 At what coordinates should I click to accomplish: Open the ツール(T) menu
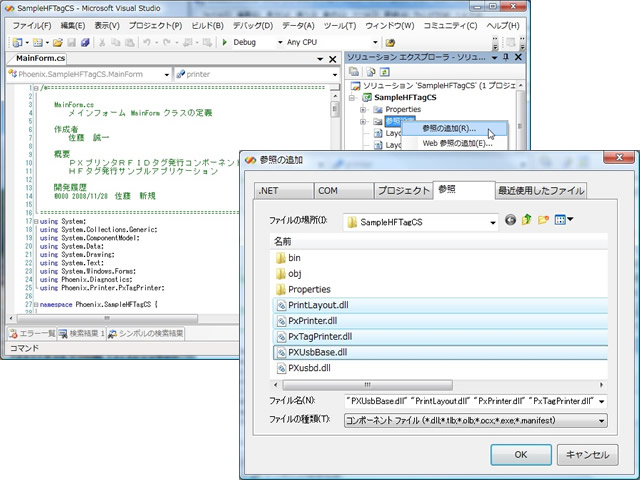[x=340, y=26]
